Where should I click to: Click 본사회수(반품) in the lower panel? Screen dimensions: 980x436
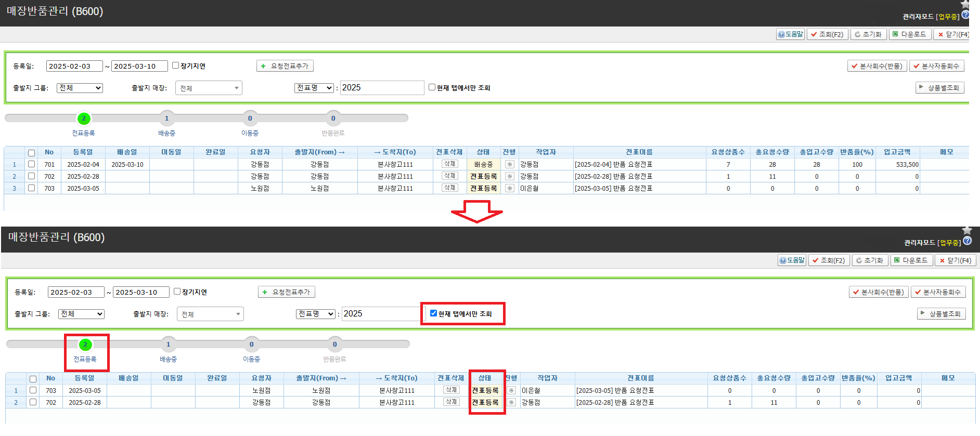tap(878, 292)
